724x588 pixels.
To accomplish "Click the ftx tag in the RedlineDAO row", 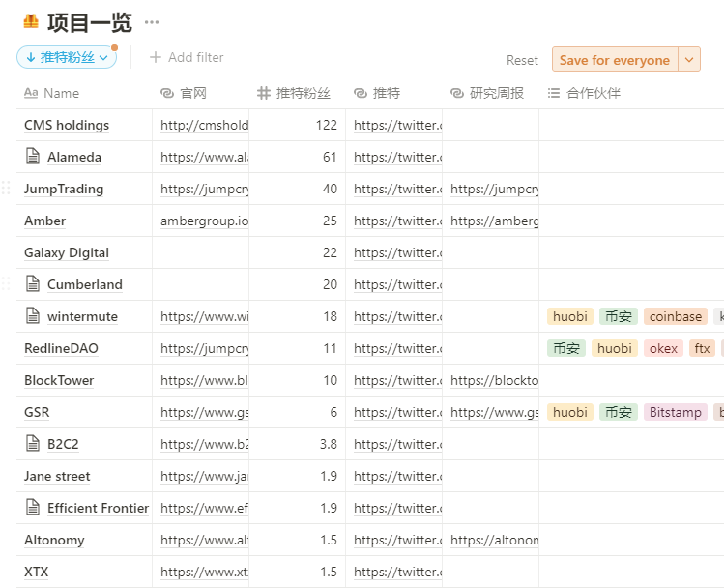I will pos(702,348).
